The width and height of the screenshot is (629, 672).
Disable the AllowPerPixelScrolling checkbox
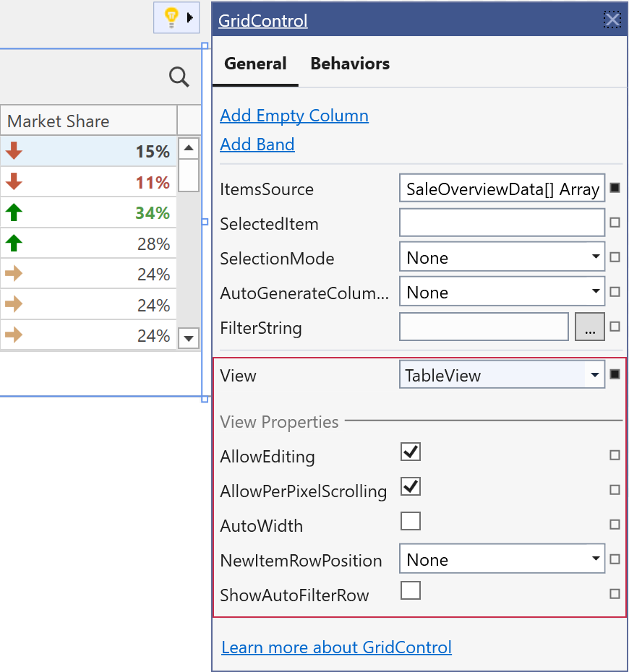tap(411, 486)
